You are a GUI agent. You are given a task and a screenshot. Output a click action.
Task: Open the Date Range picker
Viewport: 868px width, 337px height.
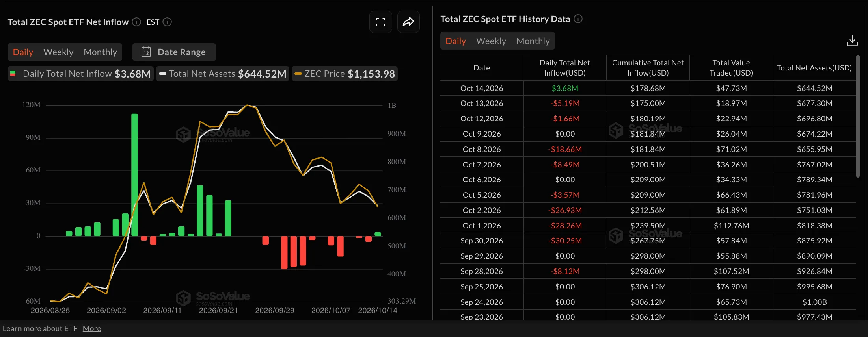(x=174, y=52)
